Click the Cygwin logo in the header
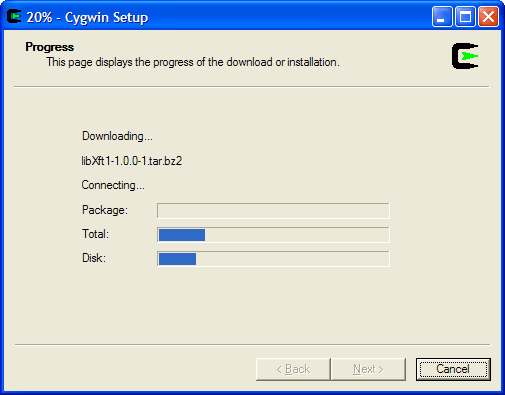 [465, 56]
